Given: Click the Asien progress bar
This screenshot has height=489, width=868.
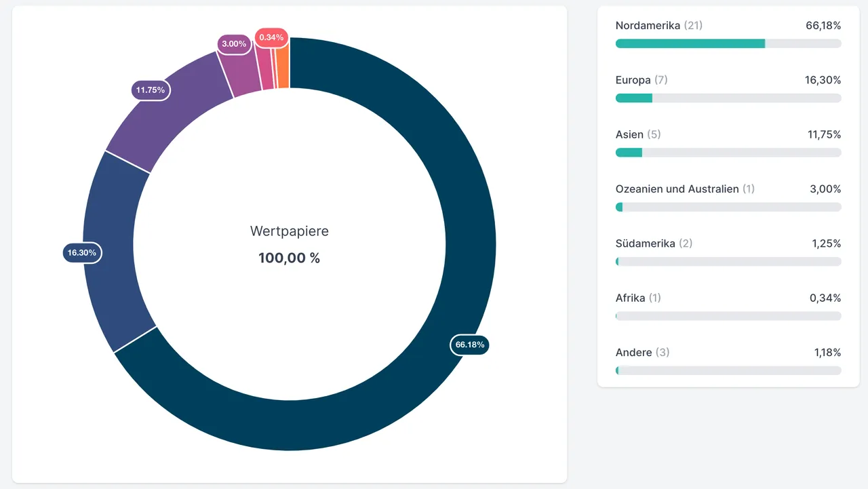Looking at the screenshot, I should [x=728, y=153].
